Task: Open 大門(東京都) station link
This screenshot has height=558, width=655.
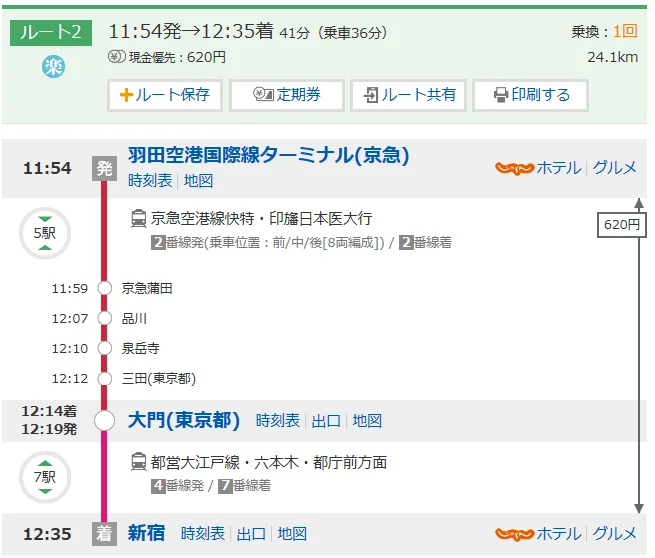Action: tap(184, 421)
